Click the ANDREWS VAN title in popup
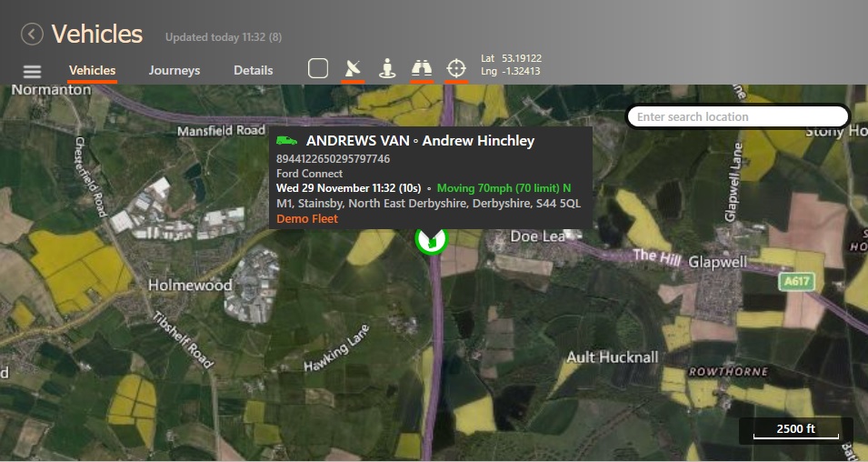868x462 pixels. tap(357, 141)
